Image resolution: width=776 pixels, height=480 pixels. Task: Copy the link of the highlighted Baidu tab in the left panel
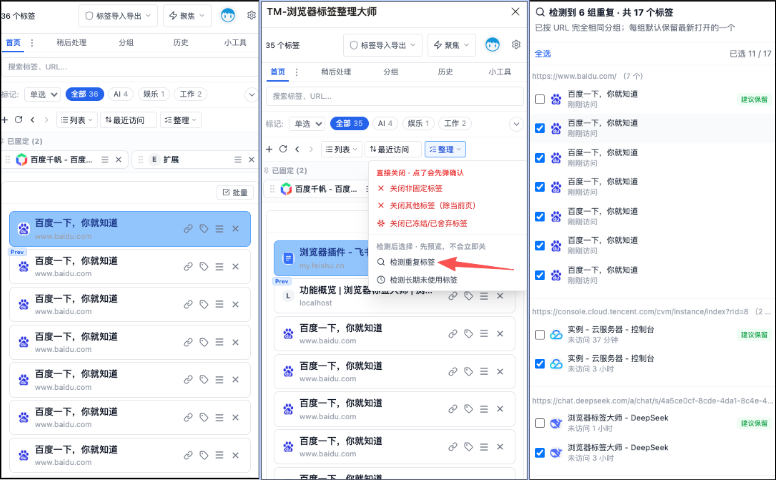[188, 229]
